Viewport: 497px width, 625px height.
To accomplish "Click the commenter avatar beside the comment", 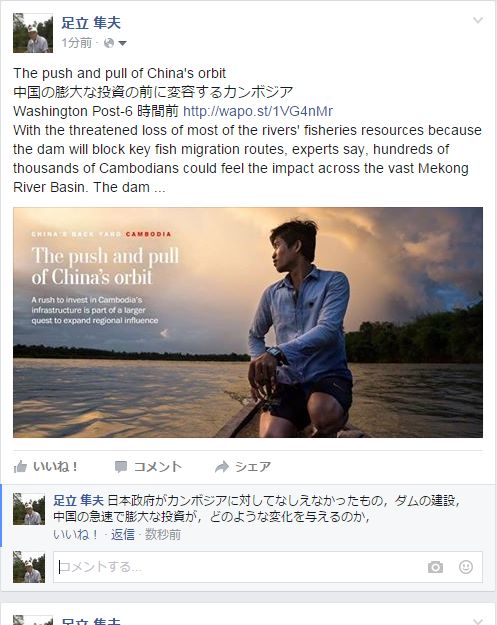I will coord(29,509).
